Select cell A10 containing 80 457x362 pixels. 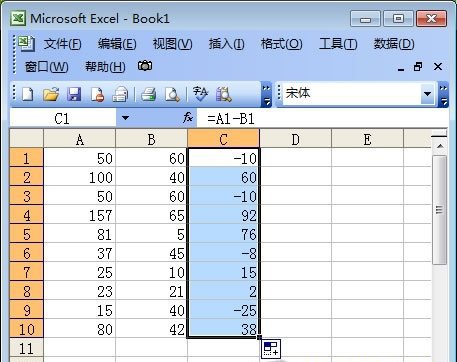point(79,329)
